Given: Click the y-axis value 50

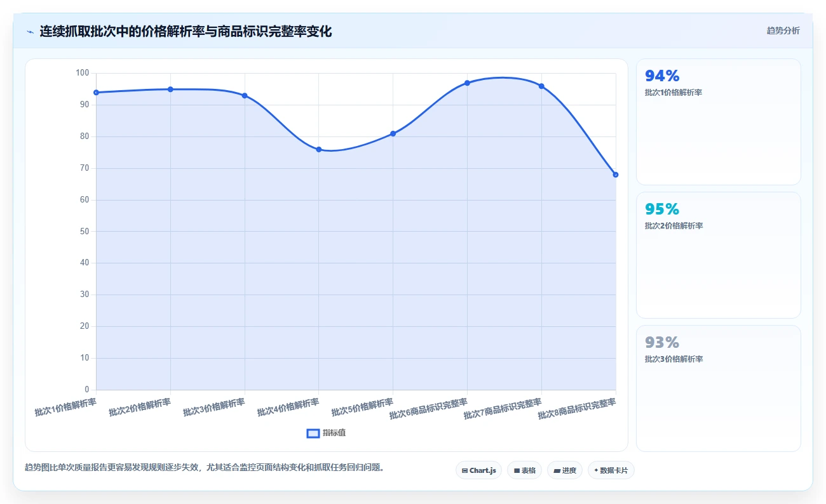Looking at the screenshot, I should (x=85, y=232).
